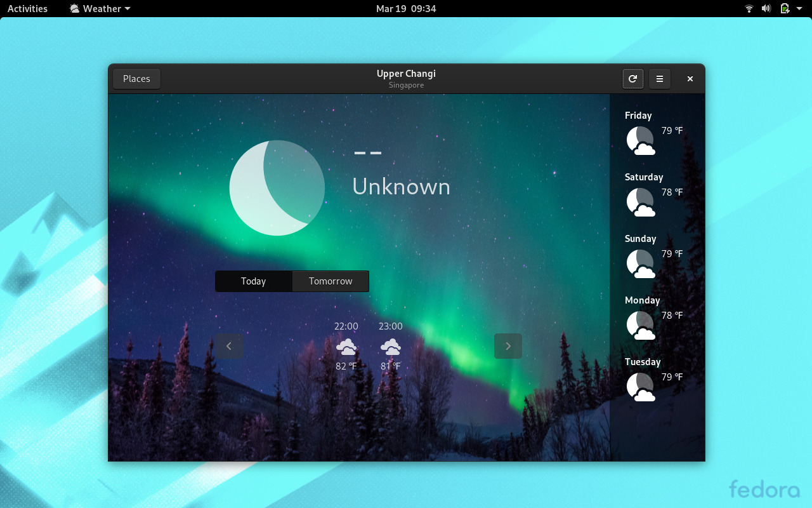812x508 pixels.
Task: Open the hamburger menu icon
Action: pyautogui.click(x=659, y=79)
